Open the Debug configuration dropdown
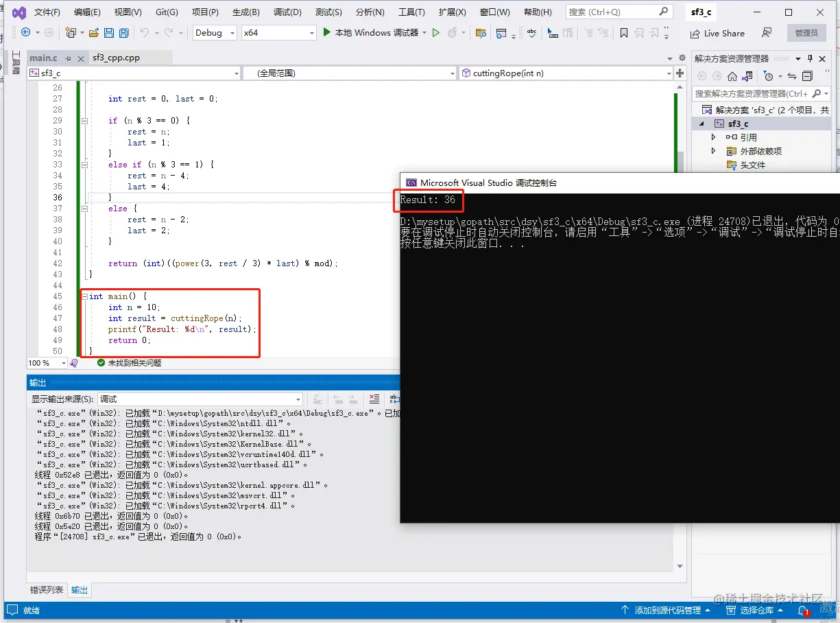This screenshot has height=623, width=840. [x=214, y=32]
